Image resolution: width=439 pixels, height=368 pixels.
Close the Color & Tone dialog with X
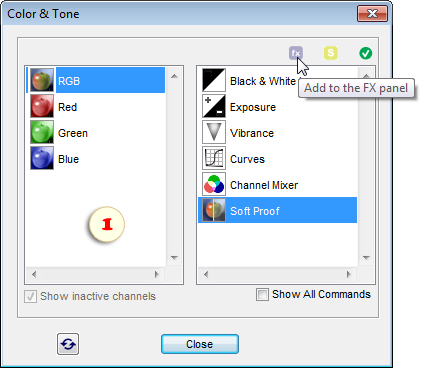372,14
